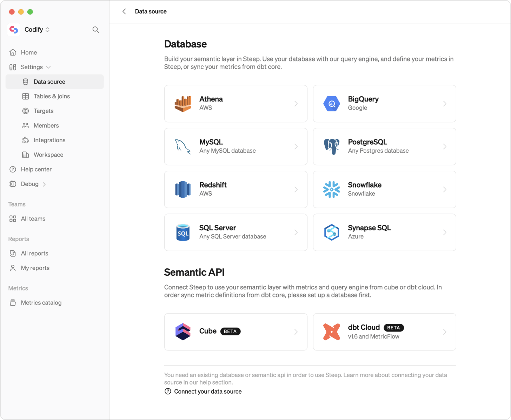Click the MySQL dolphin logo
This screenshot has height=420, width=511.
point(183,146)
